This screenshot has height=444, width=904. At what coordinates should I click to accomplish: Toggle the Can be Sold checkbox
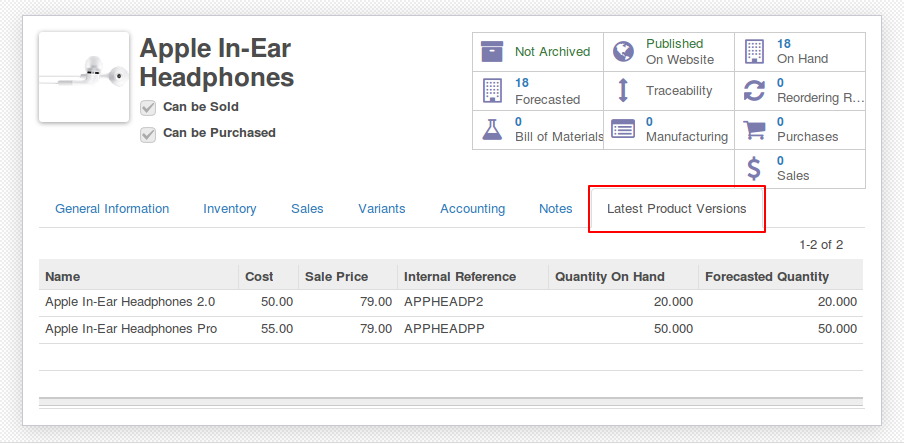(x=148, y=108)
